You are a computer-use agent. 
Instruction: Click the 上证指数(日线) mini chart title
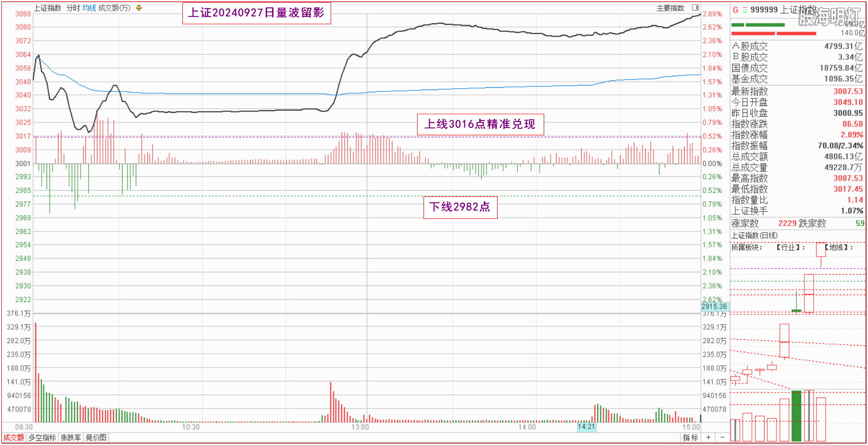coord(755,235)
